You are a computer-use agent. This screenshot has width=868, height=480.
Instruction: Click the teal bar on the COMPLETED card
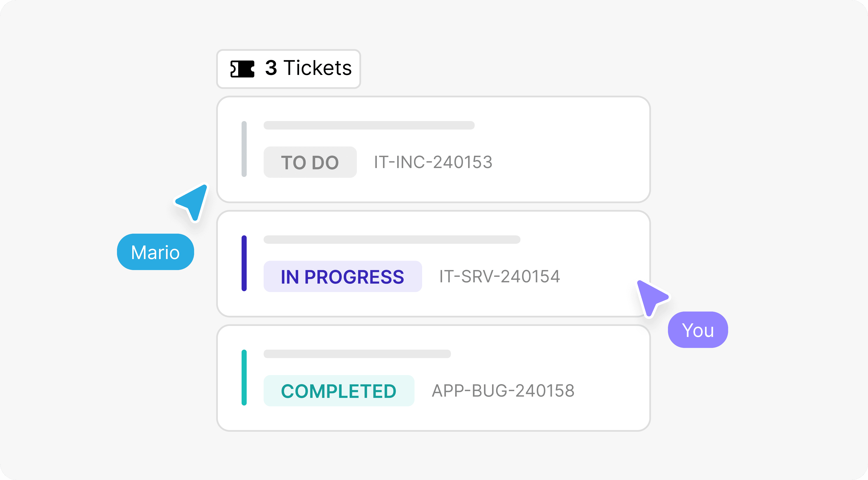[x=244, y=377]
